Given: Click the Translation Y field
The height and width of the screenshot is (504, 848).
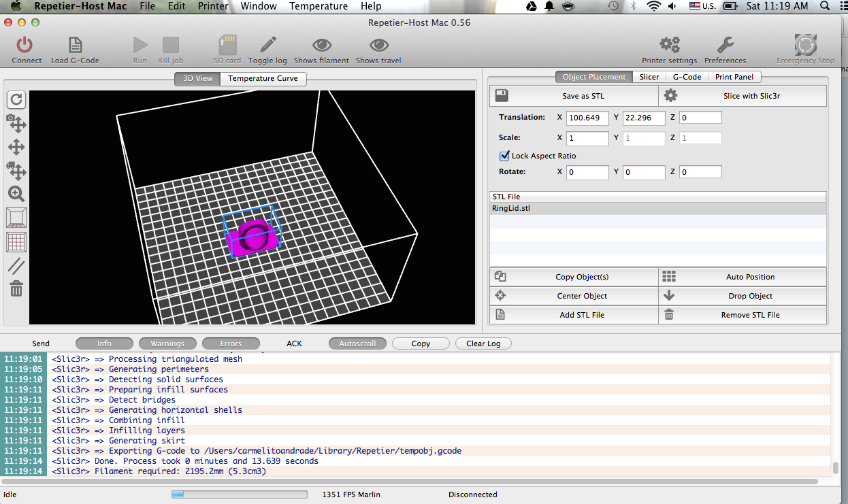Looking at the screenshot, I should pos(644,118).
